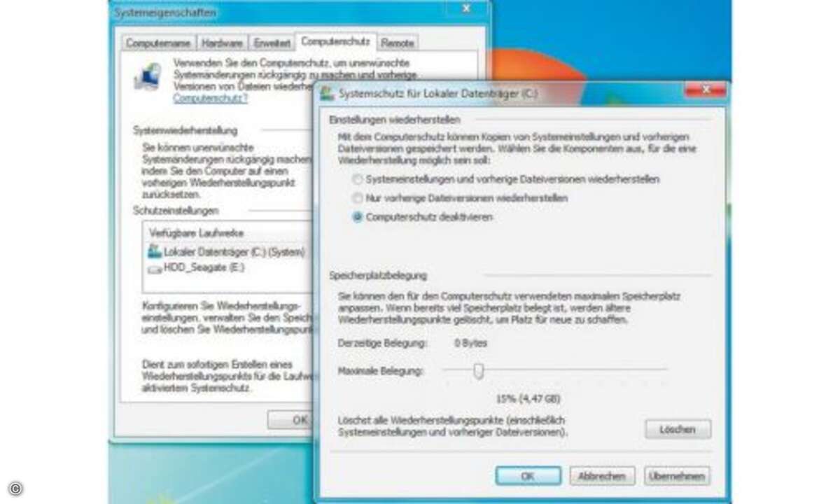
Task: Choose Computerschutz deaktivieren radio button
Action: click(423, 217)
